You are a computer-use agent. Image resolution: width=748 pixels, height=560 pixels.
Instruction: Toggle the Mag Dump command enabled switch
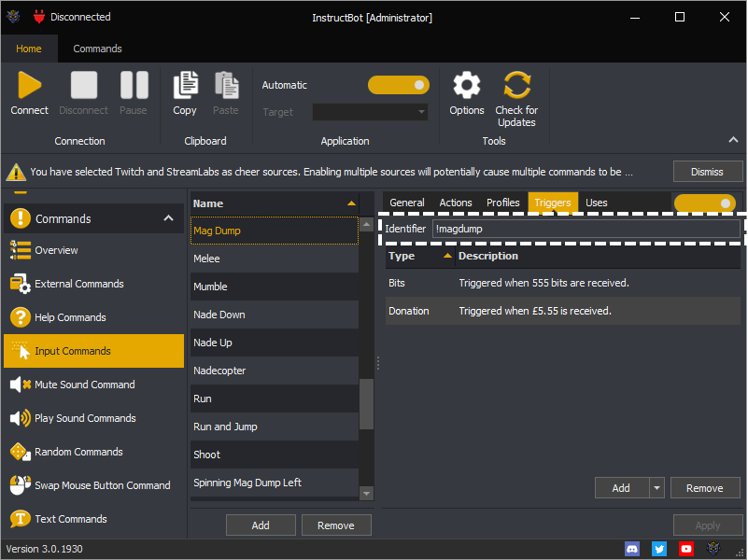705,203
